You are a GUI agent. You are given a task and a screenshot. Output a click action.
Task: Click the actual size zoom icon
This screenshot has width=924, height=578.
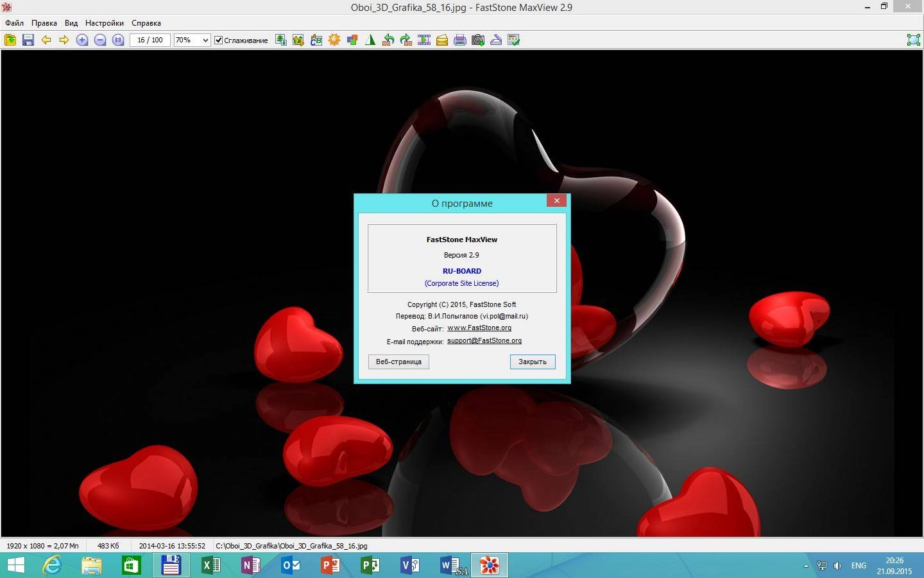(118, 40)
